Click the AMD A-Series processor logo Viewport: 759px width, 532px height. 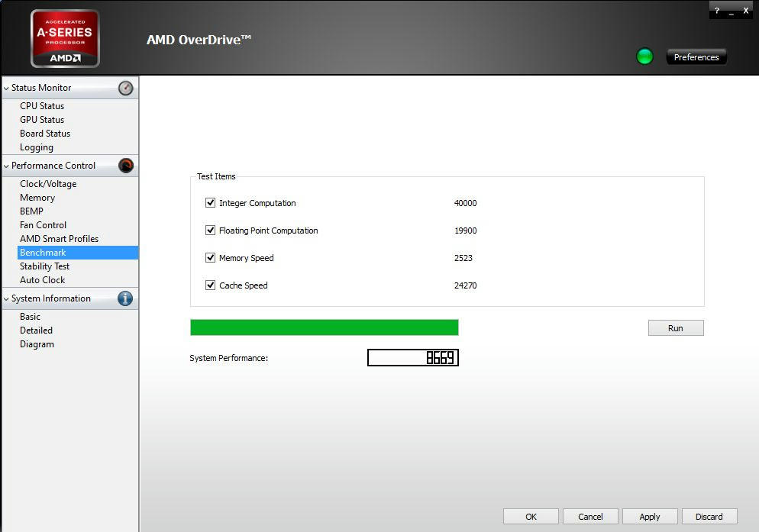tap(66, 38)
